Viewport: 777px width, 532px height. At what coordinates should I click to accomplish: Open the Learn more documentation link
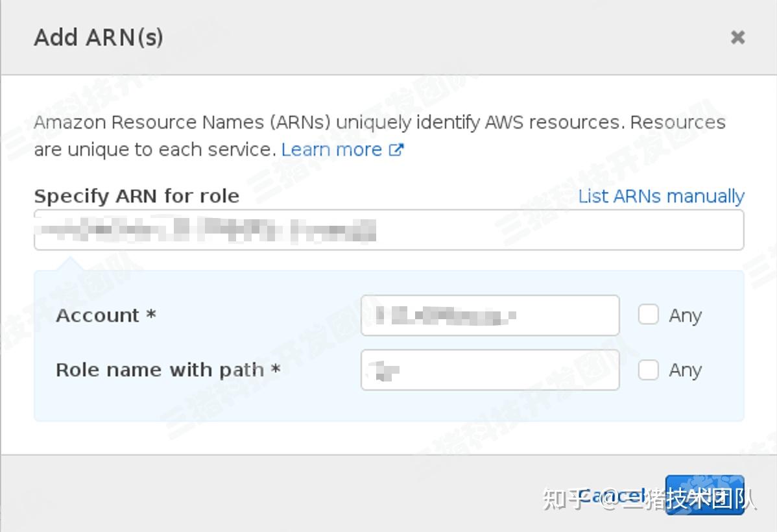point(331,149)
